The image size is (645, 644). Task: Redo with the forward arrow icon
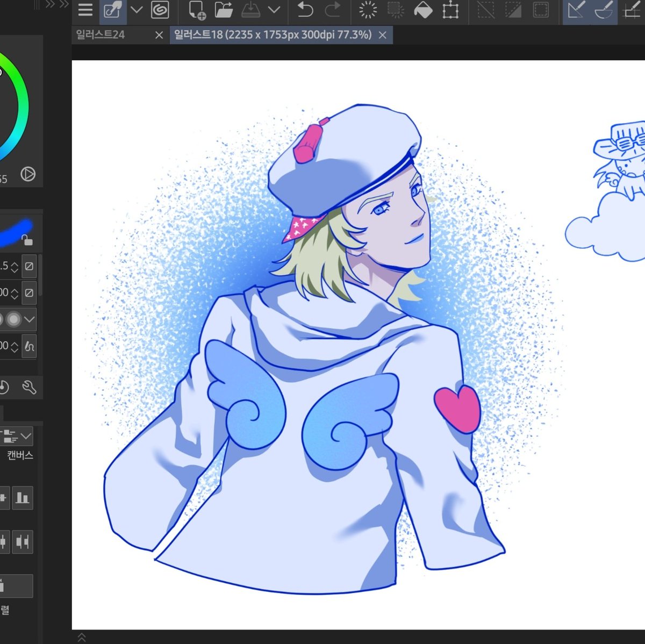tap(333, 10)
